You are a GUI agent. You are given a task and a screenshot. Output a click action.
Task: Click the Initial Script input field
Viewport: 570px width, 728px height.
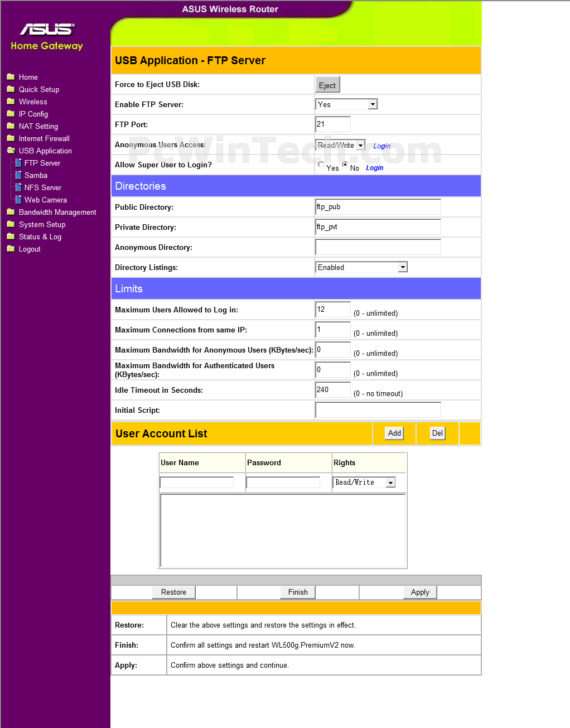pyautogui.click(x=378, y=410)
